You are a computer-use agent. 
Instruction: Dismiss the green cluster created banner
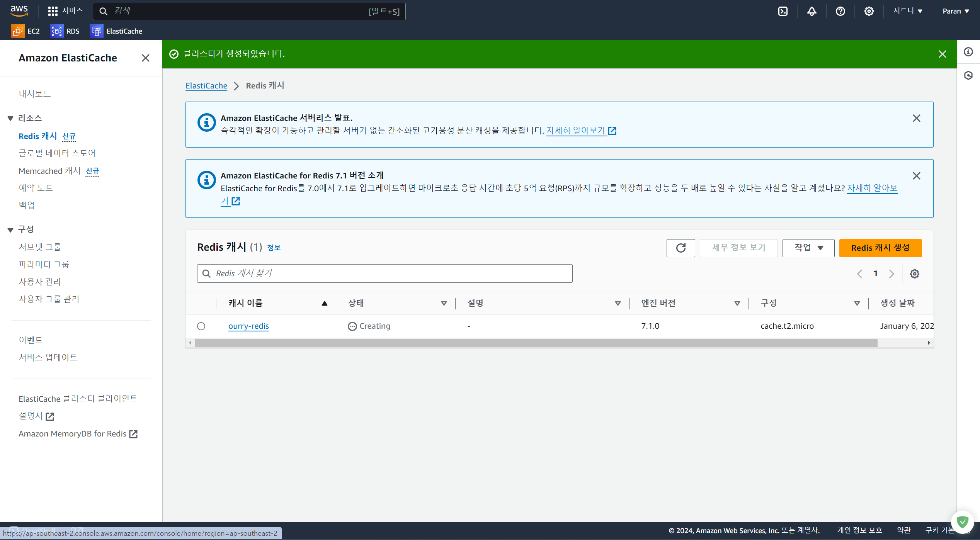tap(942, 54)
